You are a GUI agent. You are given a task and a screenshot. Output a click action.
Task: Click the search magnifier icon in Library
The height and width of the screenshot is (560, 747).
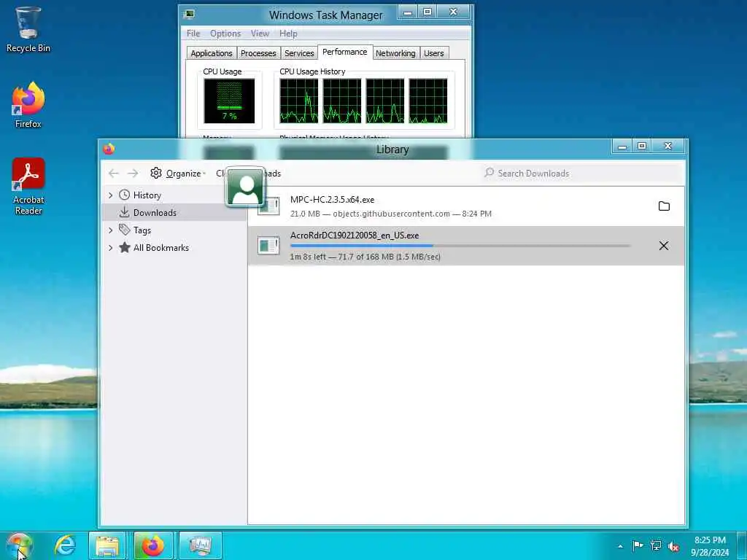[489, 173]
